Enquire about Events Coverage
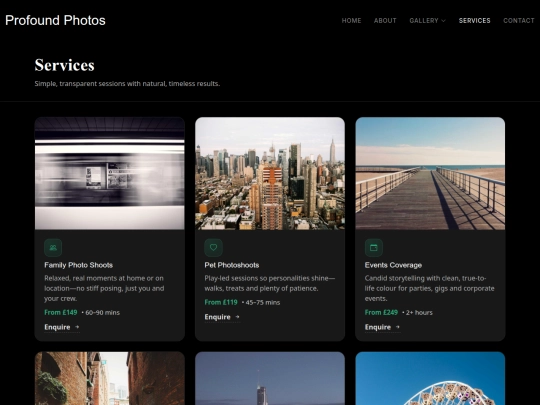 pos(382,327)
